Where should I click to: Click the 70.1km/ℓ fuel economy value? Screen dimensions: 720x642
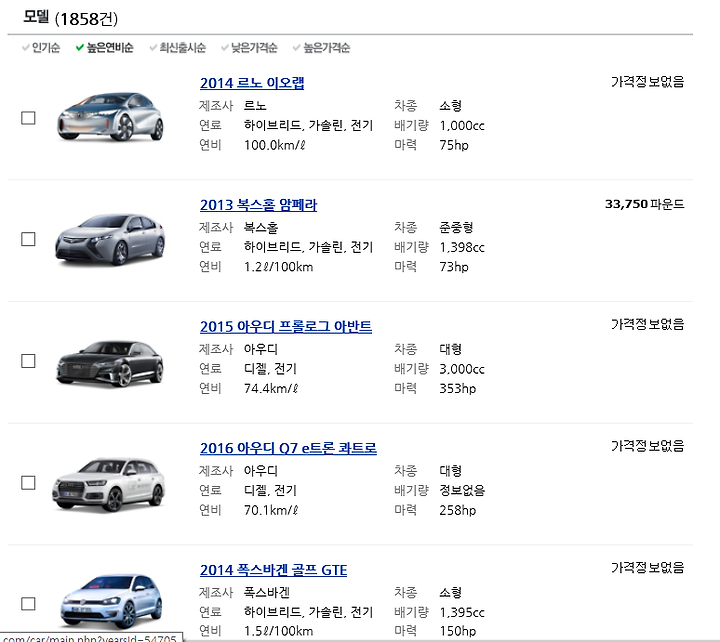pyautogui.click(x=271, y=510)
